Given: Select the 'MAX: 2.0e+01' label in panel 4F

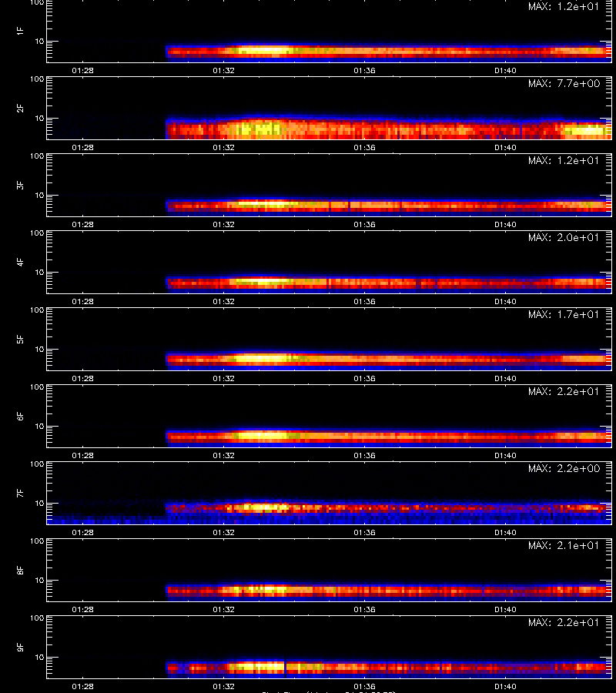Looking at the screenshot, I should 564,237.
